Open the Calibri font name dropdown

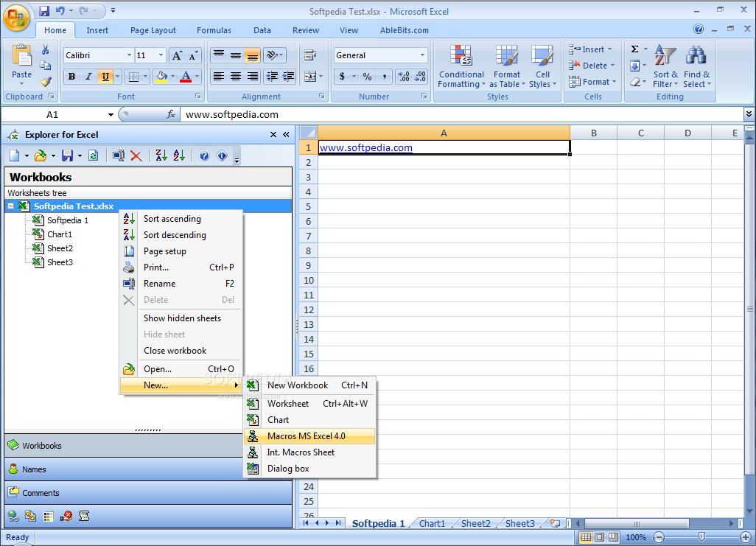tap(129, 55)
